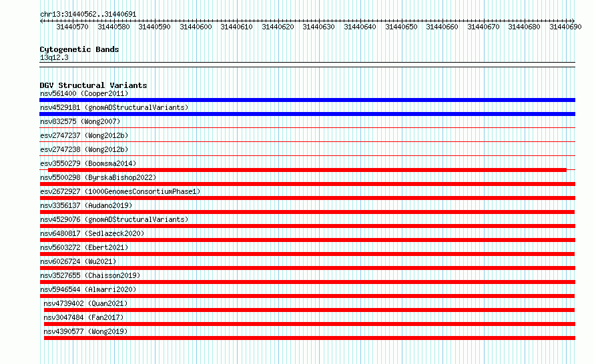The width and height of the screenshot is (594, 364).
Task: Open variant nsv5603272 (Ebert2021) label
Action: coord(84,247)
